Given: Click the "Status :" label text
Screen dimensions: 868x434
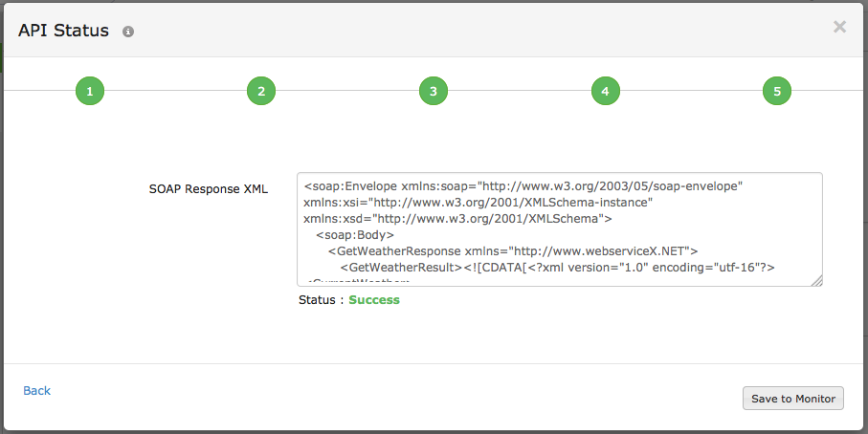Looking at the screenshot, I should coord(321,300).
